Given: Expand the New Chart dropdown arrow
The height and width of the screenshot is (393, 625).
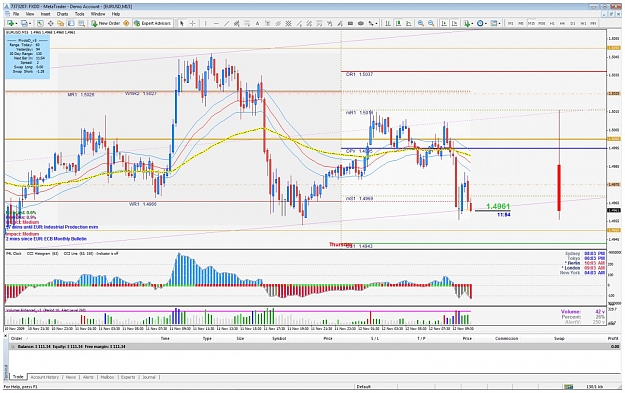Looking at the screenshot, I should pos(16,23).
